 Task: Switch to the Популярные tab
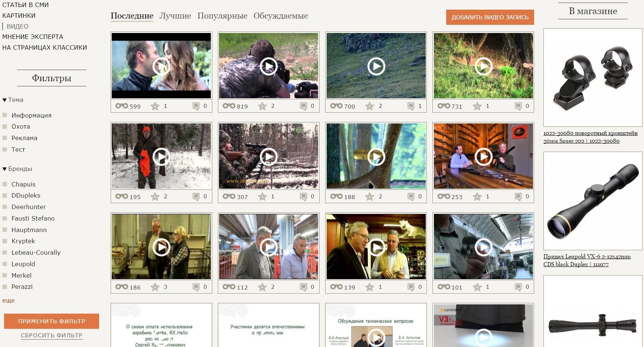coord(222,16)
